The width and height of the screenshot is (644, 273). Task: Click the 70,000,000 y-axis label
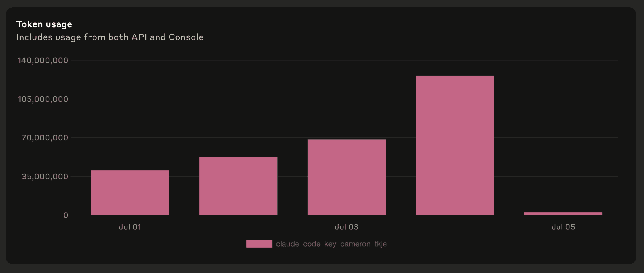point(45,138)
